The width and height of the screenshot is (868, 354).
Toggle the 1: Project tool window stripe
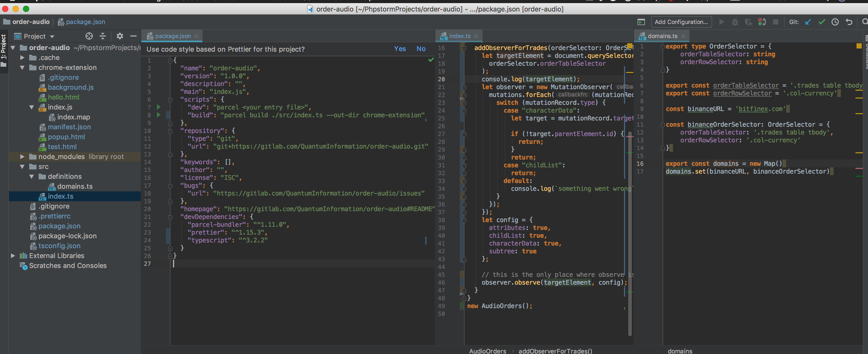point(4,51)
